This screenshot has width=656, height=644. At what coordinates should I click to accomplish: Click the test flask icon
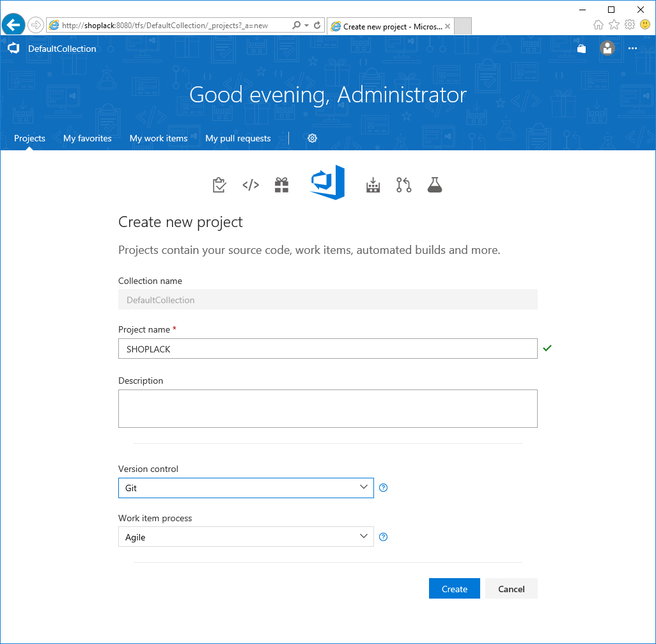coord(435,185)
